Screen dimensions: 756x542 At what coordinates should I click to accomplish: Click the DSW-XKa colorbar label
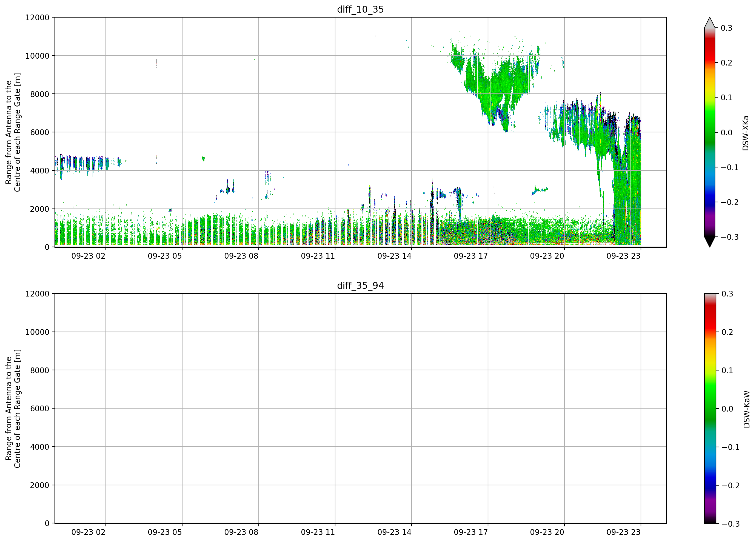coord(746,133)
